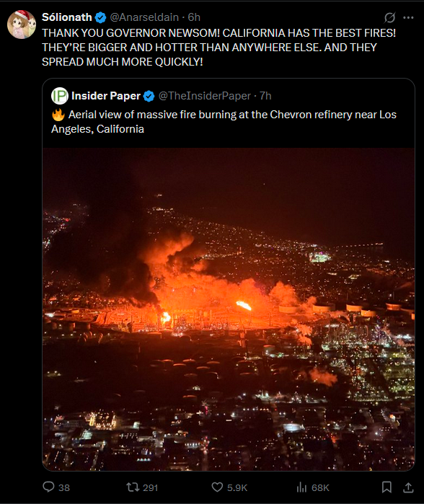The image size is (424, 504).
Task: Click the share upload icon
Action: (408, 487)
